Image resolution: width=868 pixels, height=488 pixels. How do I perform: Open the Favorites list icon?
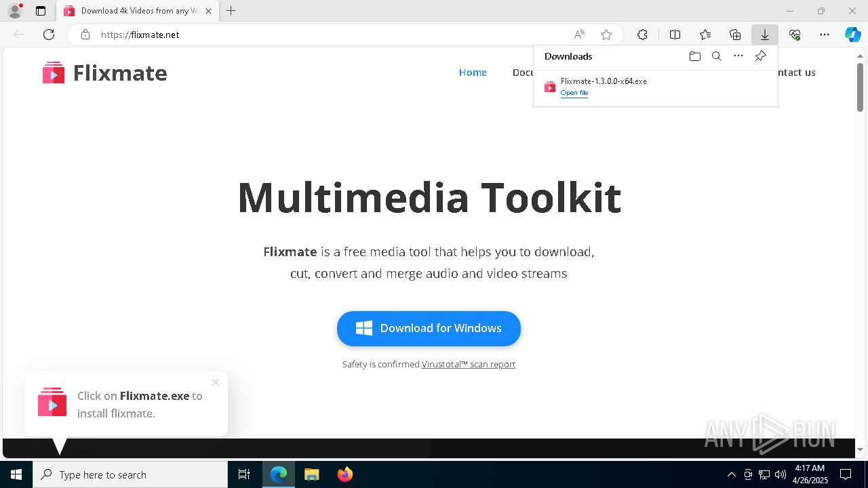pyautogui.click(x=705, y=35)
